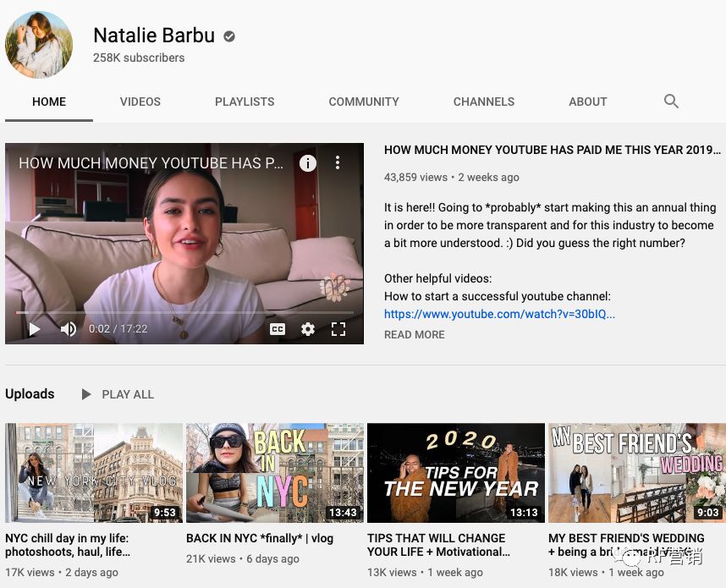The image size is (726, 588).
Task: Click the '13K views • 1 week ago' text
Action: point(425,573)
